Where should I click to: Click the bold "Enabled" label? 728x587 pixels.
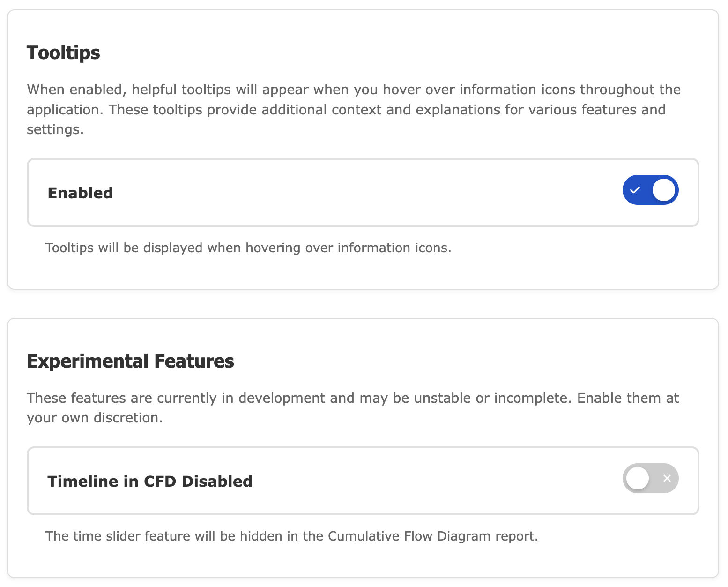pos(80,193)
